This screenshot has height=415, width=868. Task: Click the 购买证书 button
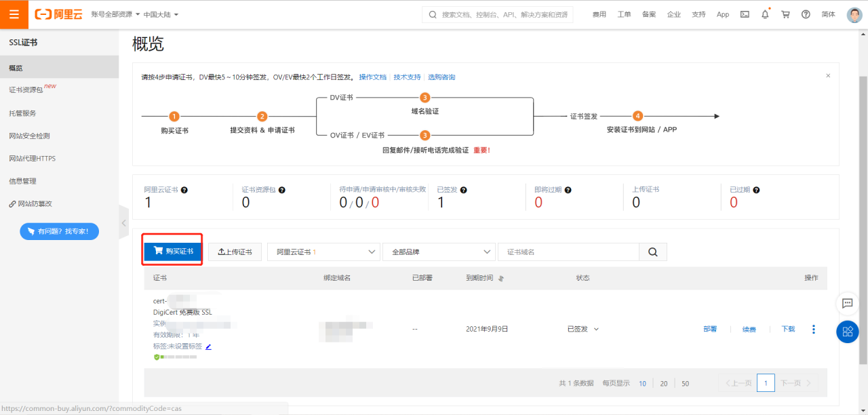pyautogui.click(x=172, y=250)
